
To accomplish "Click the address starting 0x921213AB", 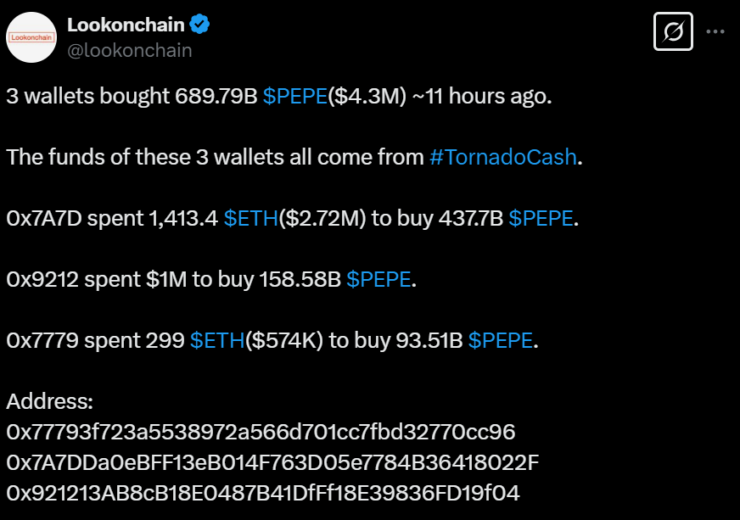I will pyautogui.click(x=263, y=493).
